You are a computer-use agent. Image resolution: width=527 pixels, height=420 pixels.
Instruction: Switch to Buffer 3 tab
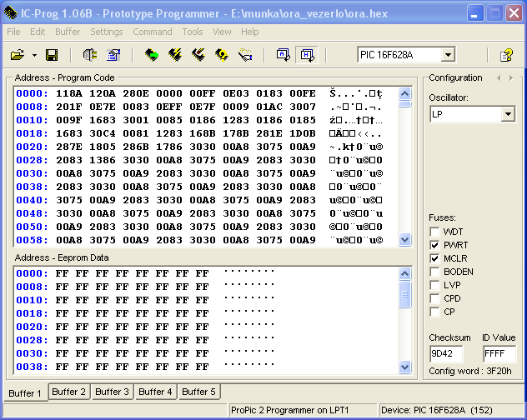pos(113,392)
